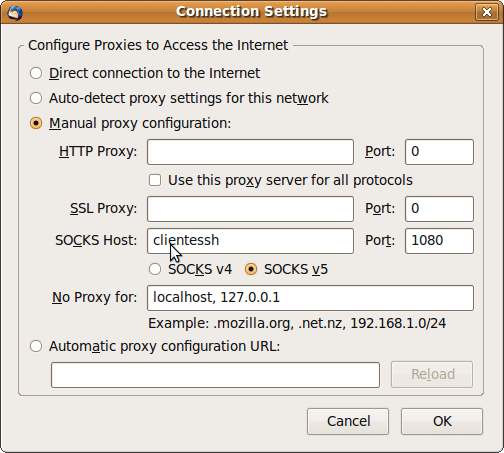The height and width of the screenshot is (453, 504).
Task: Close the Connection Settings dialog
Action: [487, 12]
